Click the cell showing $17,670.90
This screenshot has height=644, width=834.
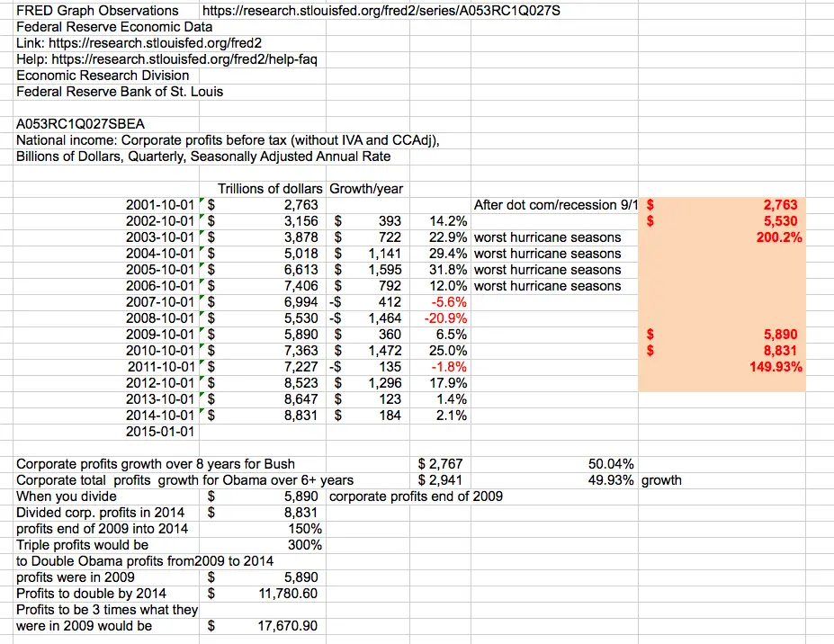point(272,625)
